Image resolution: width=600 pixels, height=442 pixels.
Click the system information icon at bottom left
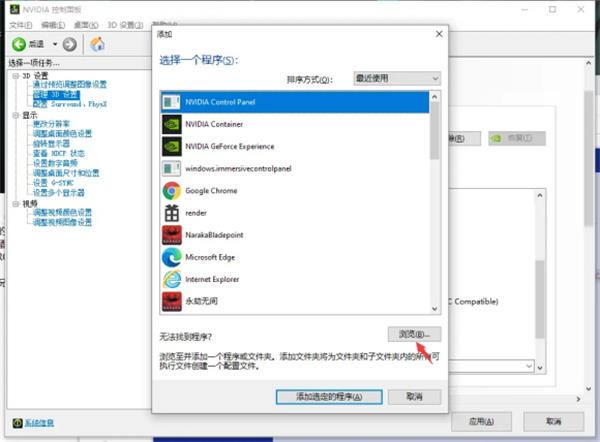coord(17,422)
